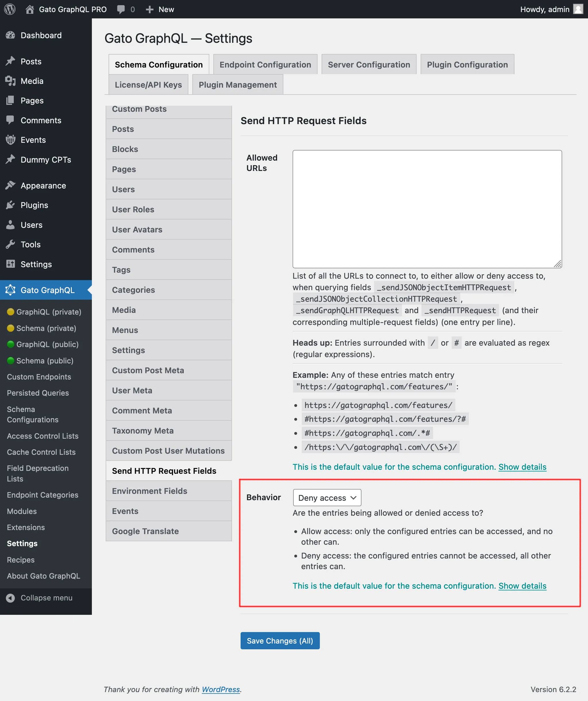Select Custom Post User Mutations section
The image size is (588, 701).
point(169,451)
